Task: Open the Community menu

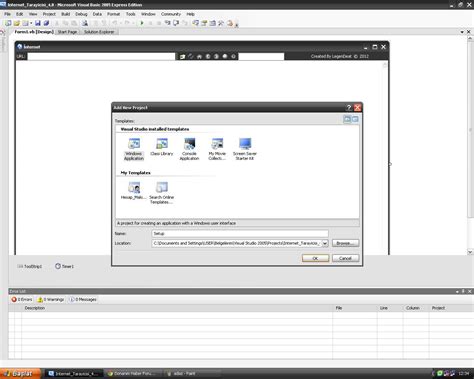Action: click(x=171, y=14)
